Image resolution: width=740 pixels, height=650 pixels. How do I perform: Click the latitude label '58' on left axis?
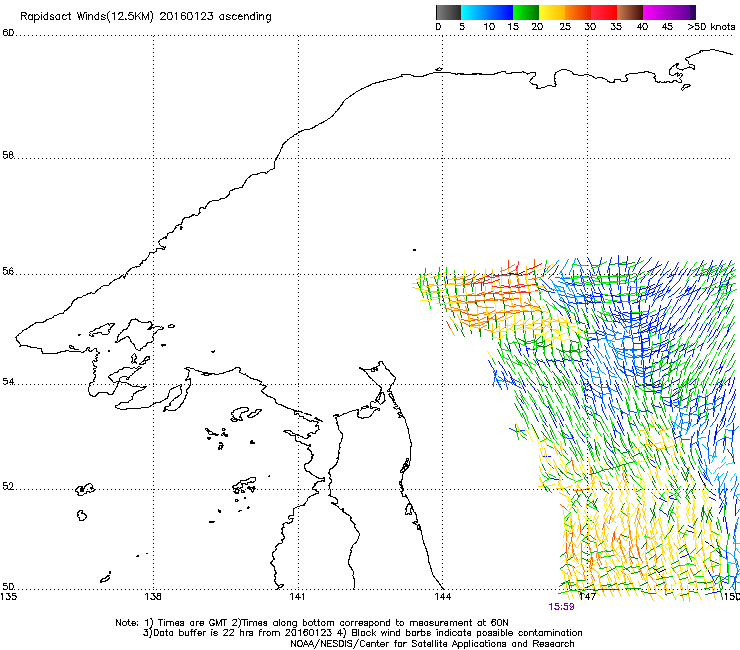tap(8, 155)
